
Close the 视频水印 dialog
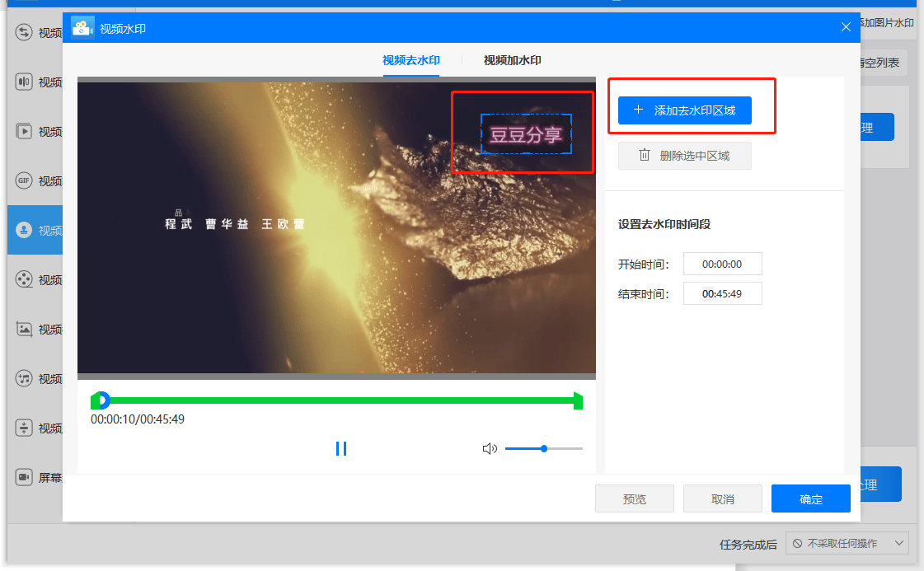pyautogui.click(x=846, y=27)
